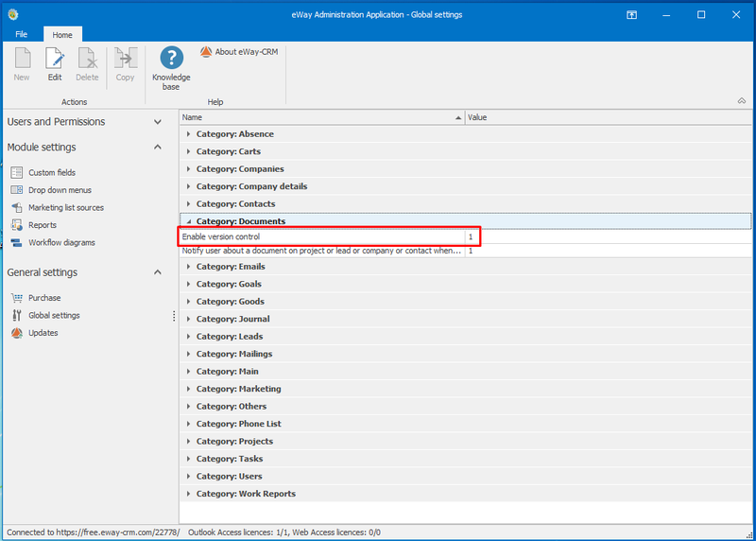Screen dimensions: 756x541
Task: Click the Updates icon in sidebar
Action: coord(17,333)
